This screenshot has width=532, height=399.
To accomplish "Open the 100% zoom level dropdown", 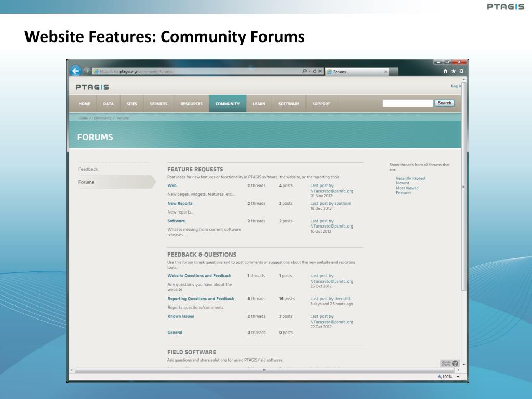I will (458, 377).
